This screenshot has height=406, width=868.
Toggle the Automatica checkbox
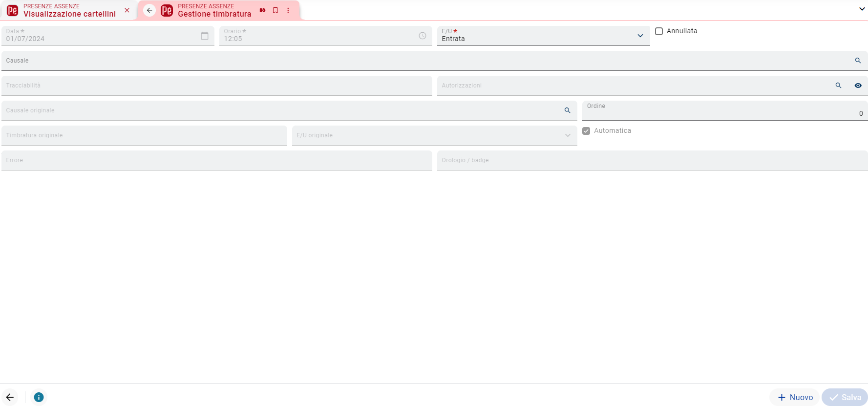tap(586, 131)
